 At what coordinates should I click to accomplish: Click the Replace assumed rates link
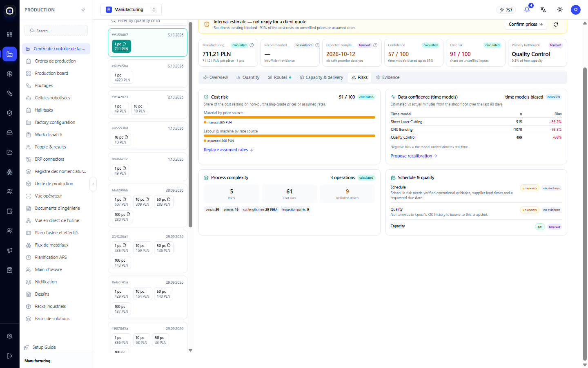(x=228, y=150)
